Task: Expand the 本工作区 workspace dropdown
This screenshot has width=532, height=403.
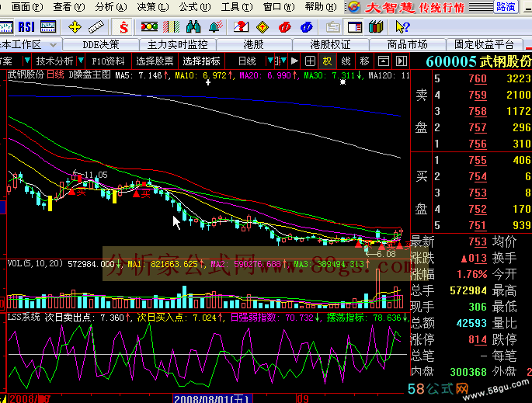Action: point(53,45)
